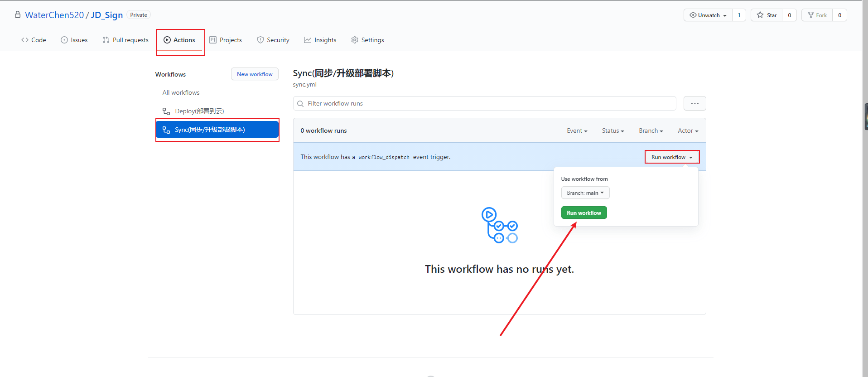Go to Pull requests tab
Screen dimensions: 868x377
(125, 40)
